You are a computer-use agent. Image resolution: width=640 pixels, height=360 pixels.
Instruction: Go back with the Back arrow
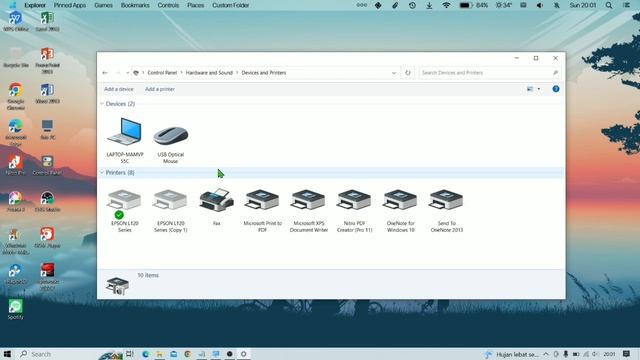tap(105, 73)
